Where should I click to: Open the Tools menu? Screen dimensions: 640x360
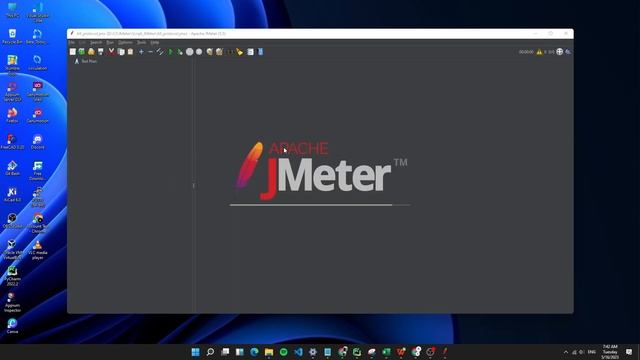click(x=141, y=42)
